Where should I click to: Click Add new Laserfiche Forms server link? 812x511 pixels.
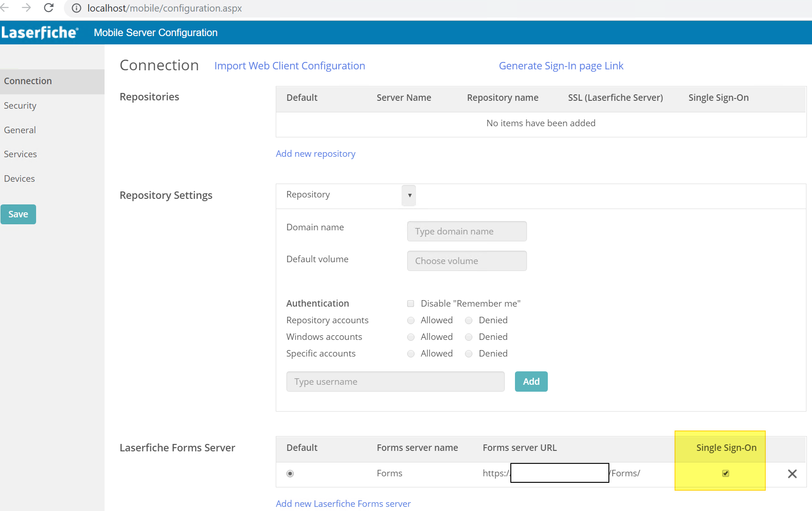[x=343, y=504]
